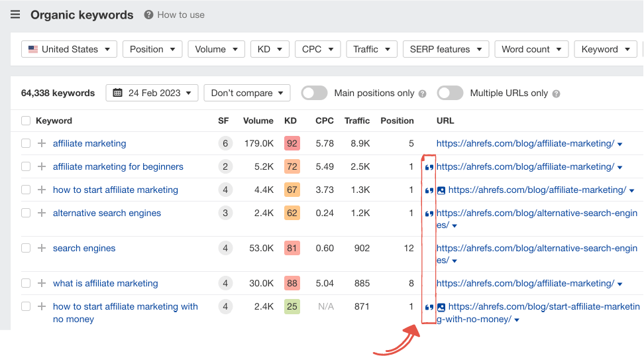Add 'how to start affiliate marketing' plus icon
644x356 pixels.
(42, 190)
